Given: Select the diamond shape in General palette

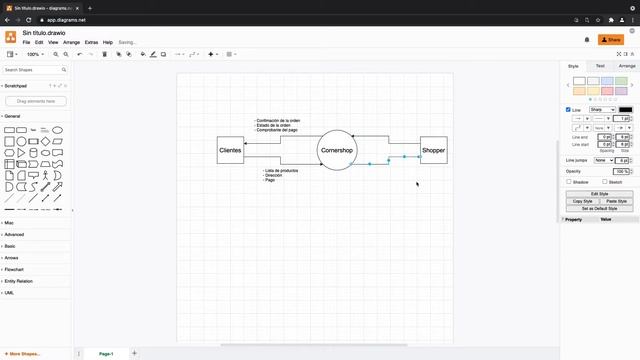Looking at the screenshot, I should click(x=45, y=141).
